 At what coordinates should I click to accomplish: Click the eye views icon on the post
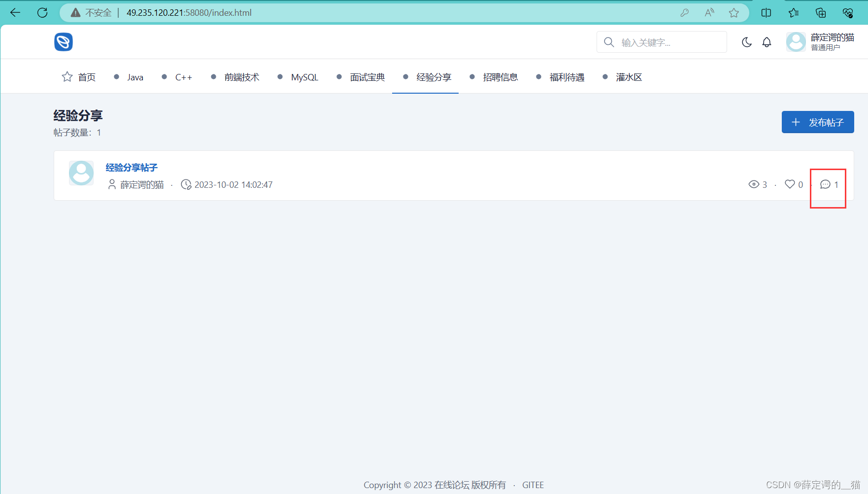[x=754, y=184]
